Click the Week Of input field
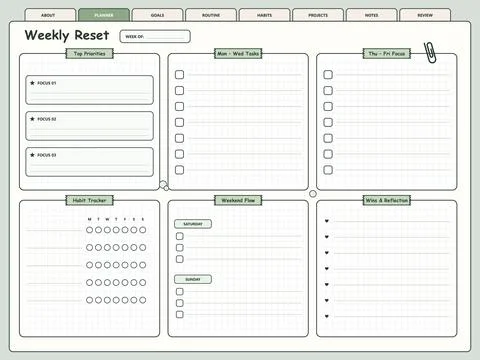The height and width of the screenshot is (360, 480). [155, 36]
